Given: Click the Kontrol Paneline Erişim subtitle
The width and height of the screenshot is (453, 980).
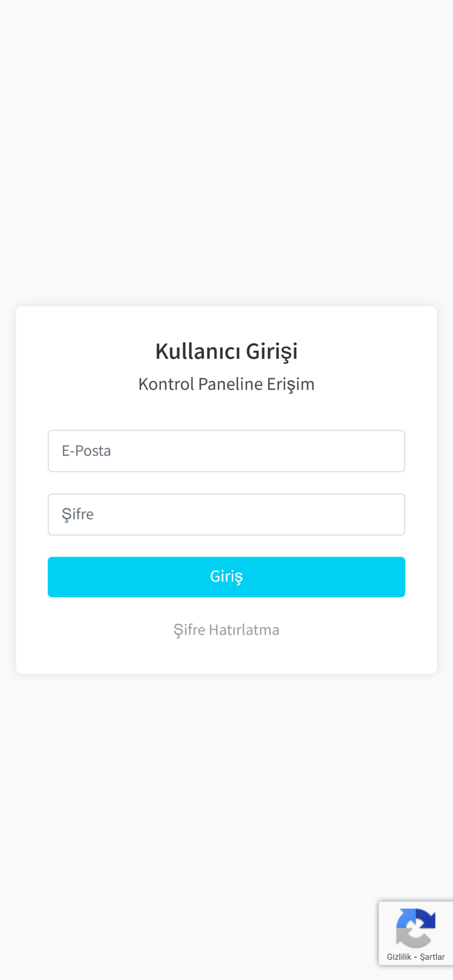Looking at the screenshot, I should point(226,384).
